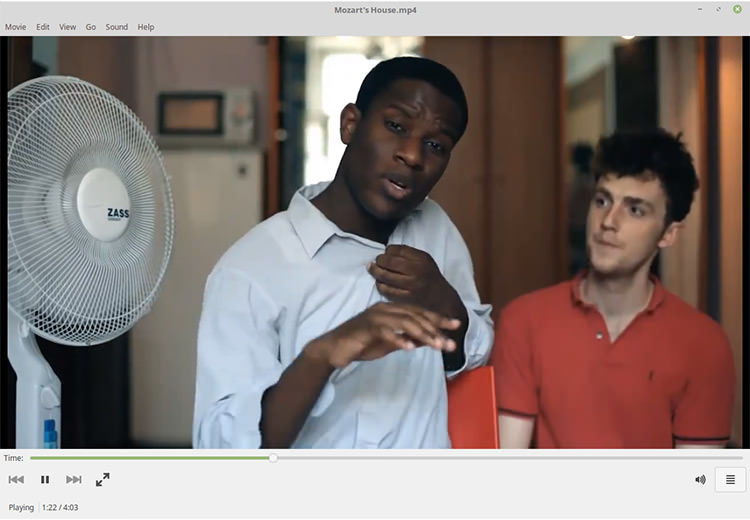
Task: Click the time slider handle
Action: [x=273, y=458]
